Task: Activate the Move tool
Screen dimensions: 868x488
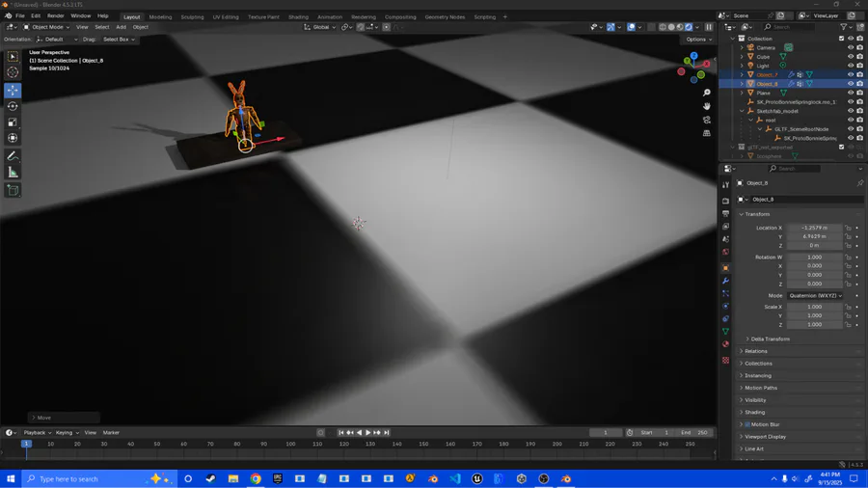Action: click(x=13, y=91)
